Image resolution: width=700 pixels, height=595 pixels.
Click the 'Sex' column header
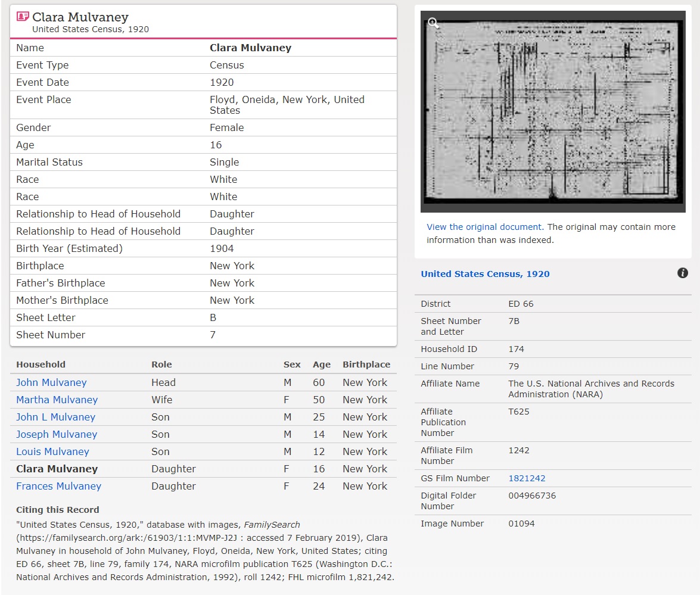click(292, 365)
